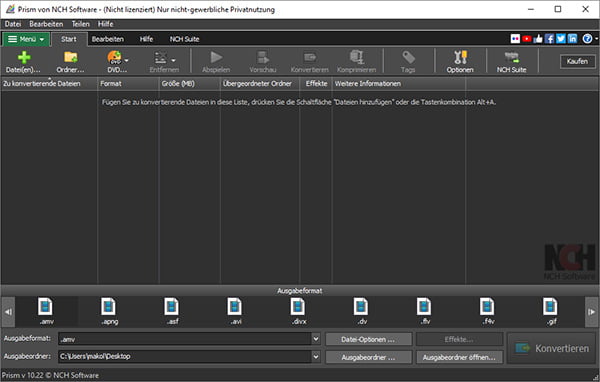Open Optionen with the wrench icon
The image size is (600, 382).
coord(460,57)
